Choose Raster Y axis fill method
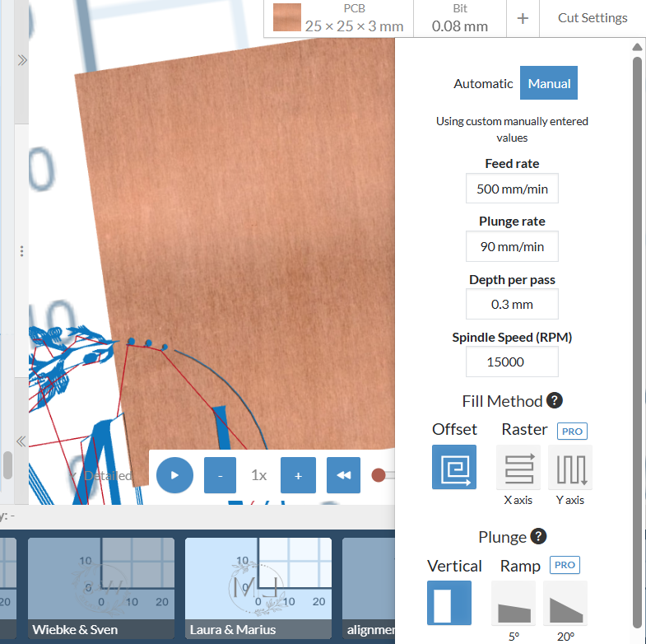The image size is (646, 644). [570, 467]
